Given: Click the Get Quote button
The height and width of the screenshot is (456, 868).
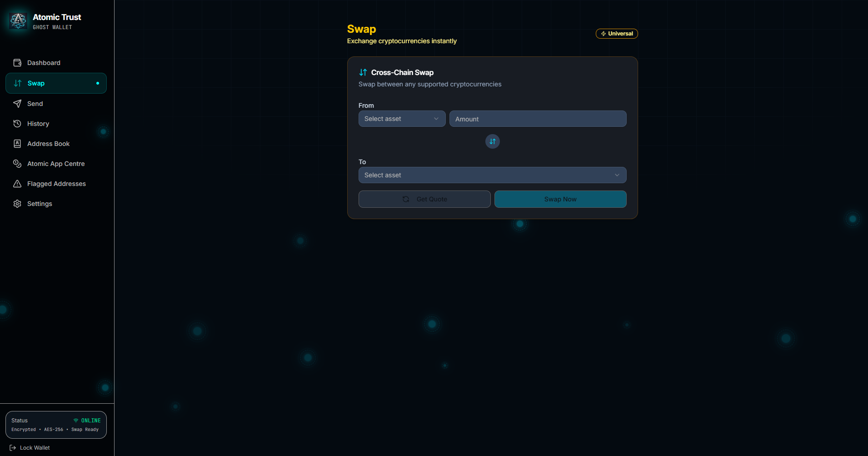Looking at the screenshot, I should coord(424,199).
